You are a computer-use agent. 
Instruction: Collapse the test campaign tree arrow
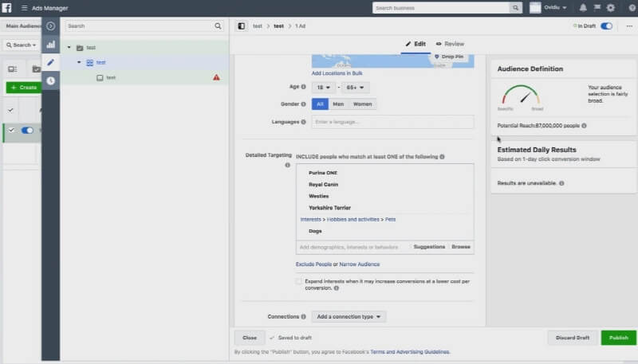point(69,48)
